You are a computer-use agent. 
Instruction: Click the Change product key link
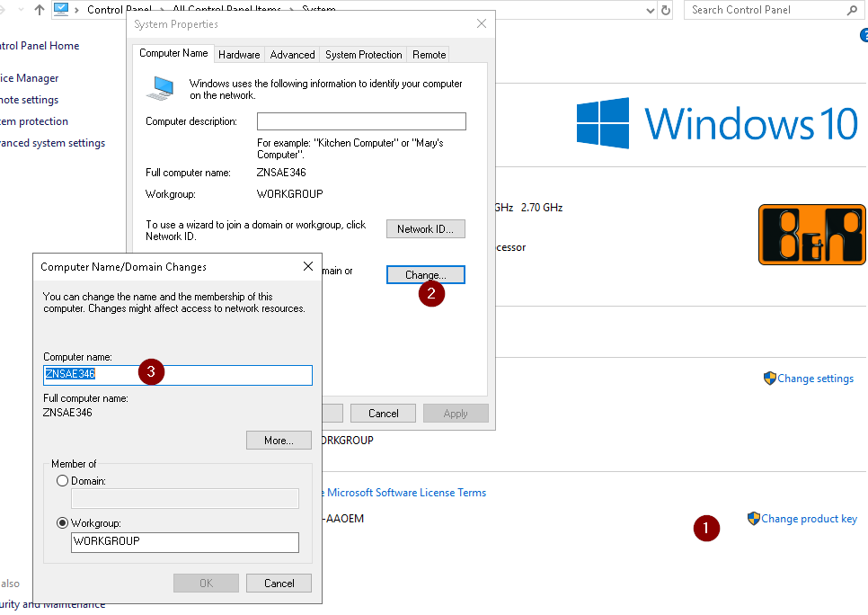[810, 519]
